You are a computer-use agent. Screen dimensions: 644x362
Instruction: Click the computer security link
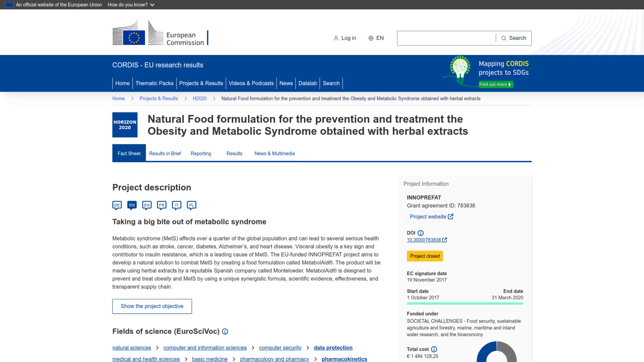pos(280,348)
